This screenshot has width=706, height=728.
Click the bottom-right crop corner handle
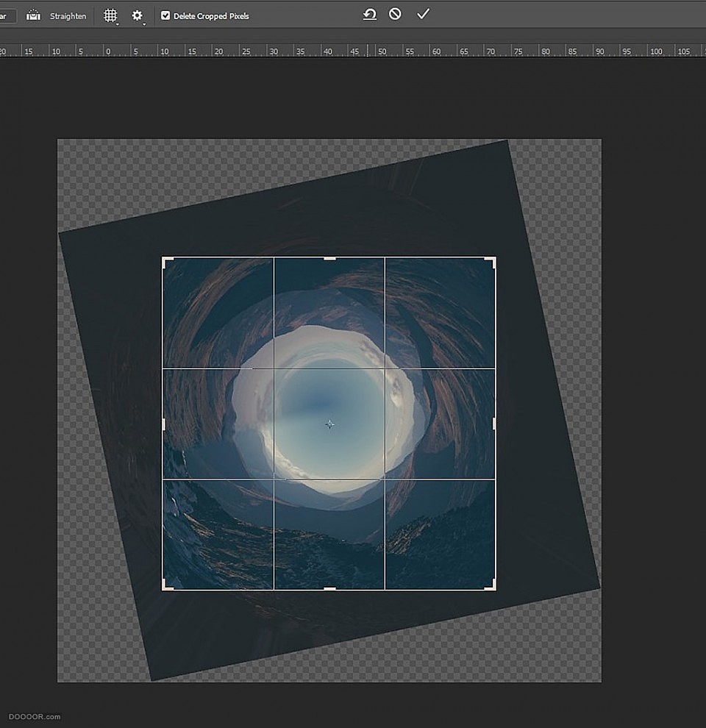tap(494, 586)
